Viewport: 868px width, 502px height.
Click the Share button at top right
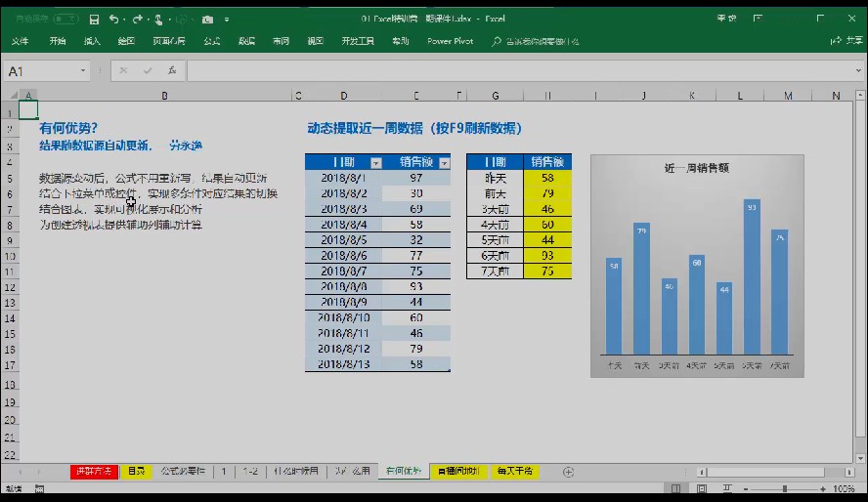(846, 40)
